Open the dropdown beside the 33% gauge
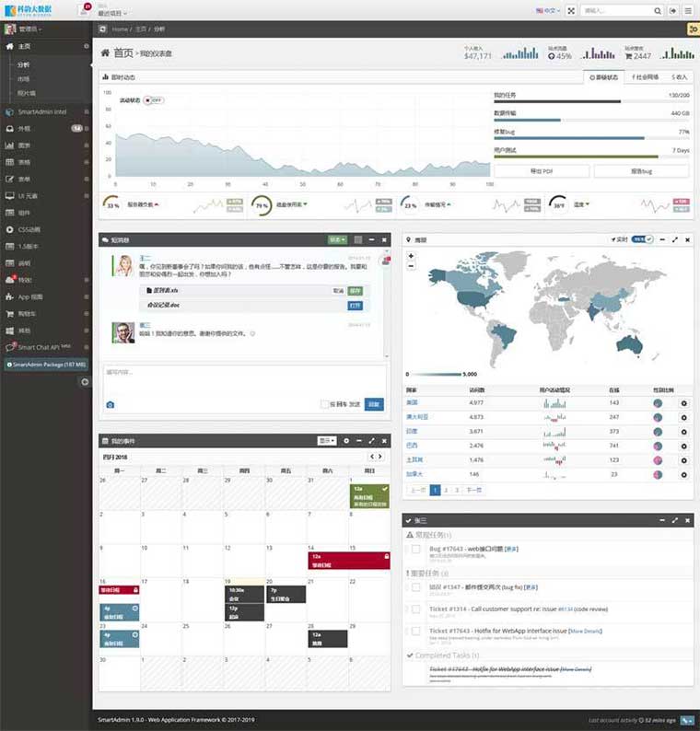 [x=143, y=204]
